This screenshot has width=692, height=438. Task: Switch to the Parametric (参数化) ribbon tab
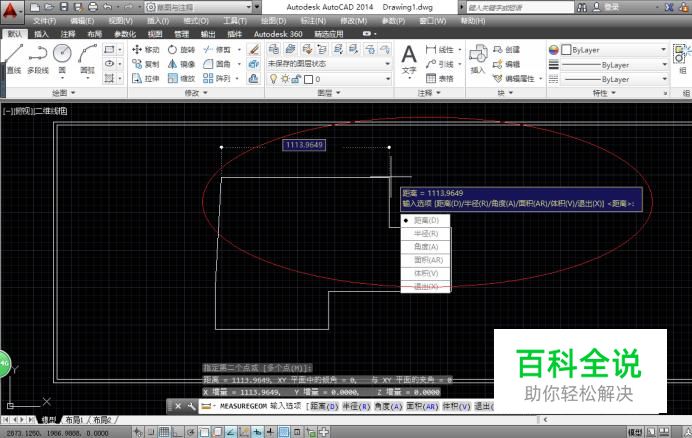[125, 34]
